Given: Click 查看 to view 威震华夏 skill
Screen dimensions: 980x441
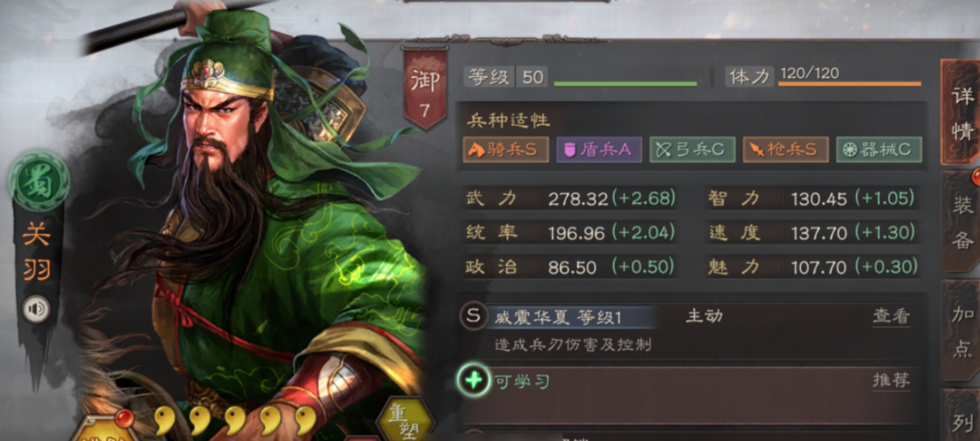Looking at the screenshot, I should tap(891, 316).
